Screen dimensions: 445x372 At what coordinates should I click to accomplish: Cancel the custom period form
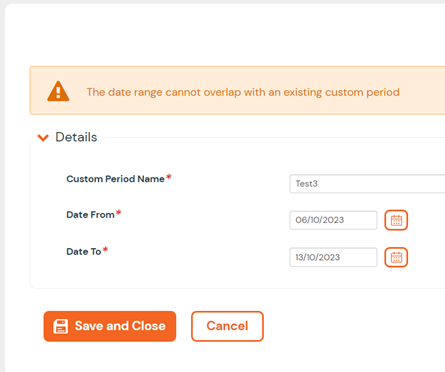(x=227, y=326)
